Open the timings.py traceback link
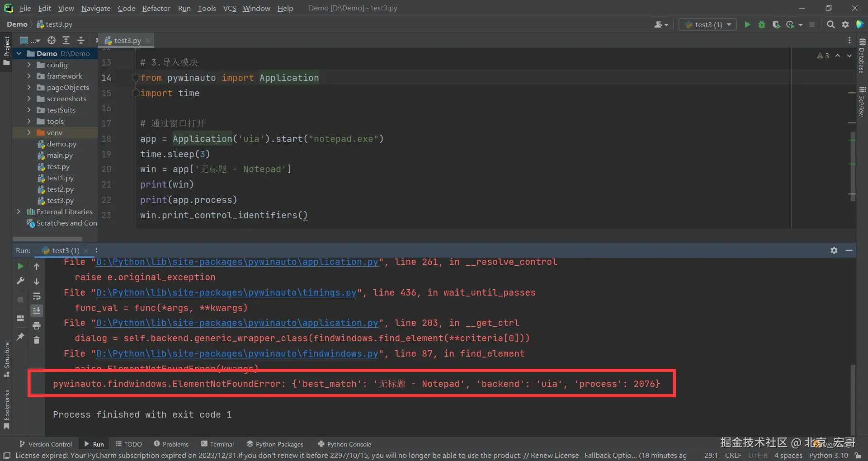 [226, 292]
